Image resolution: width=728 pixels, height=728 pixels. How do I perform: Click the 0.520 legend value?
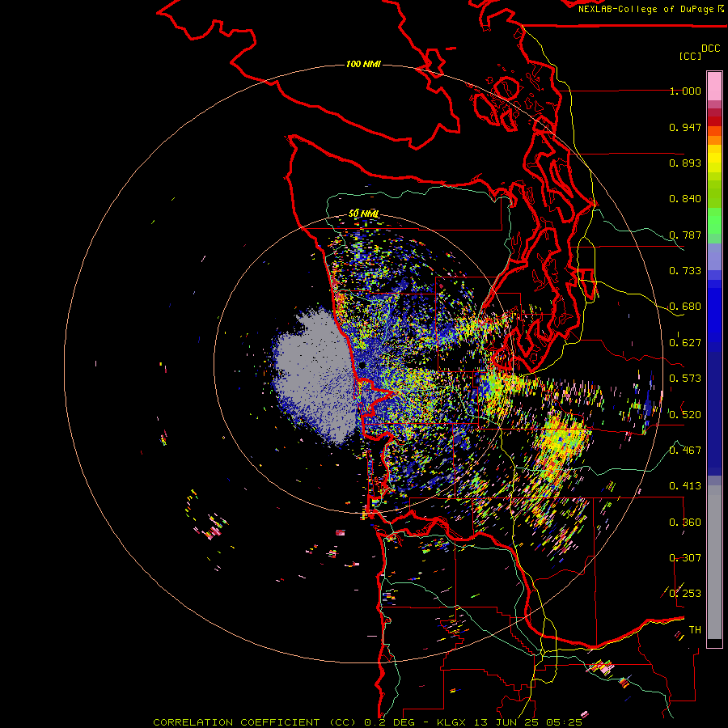click(685, 415)
